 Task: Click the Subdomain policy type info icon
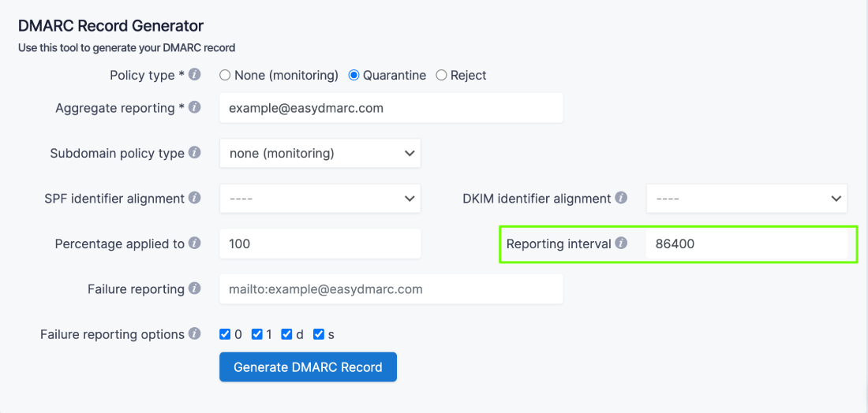click(194, 153)
